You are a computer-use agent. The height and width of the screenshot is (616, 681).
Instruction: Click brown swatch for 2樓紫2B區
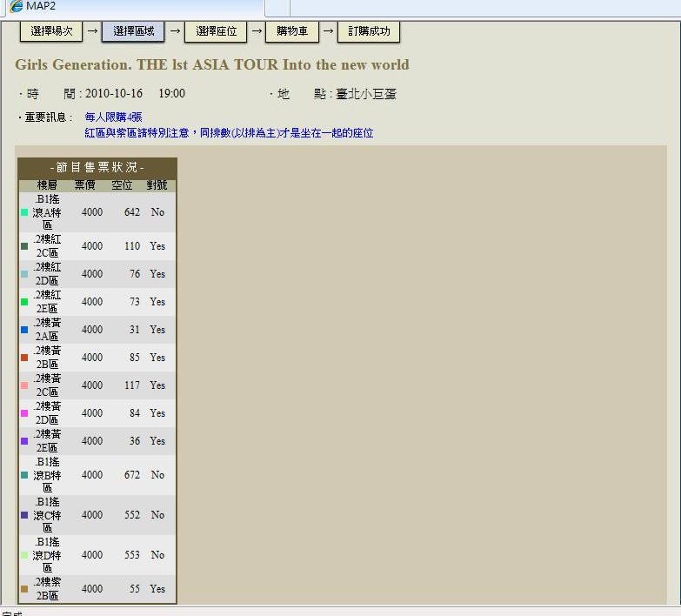pos(24,589)
